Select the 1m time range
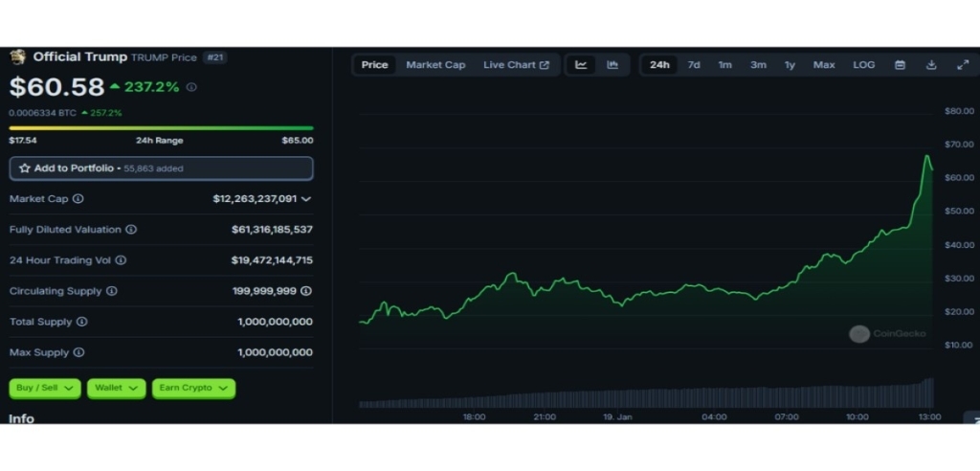Screen dimensions: 980x471 [725, 65]
